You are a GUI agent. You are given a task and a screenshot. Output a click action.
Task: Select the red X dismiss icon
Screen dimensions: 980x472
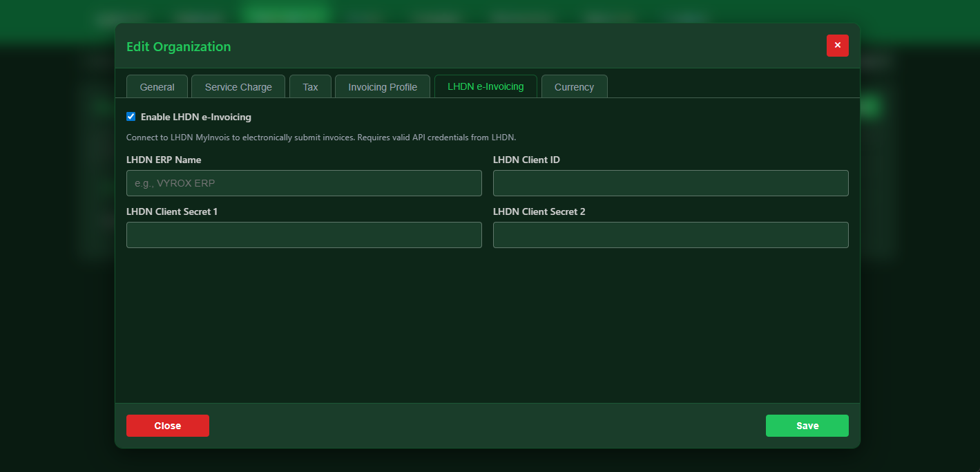(837, 45)
